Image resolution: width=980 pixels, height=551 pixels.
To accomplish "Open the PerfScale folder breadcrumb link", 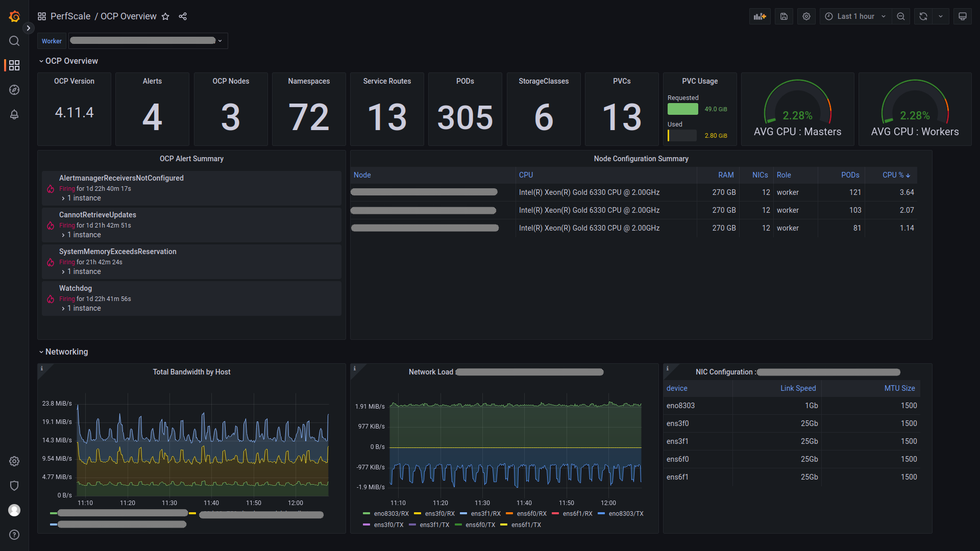I will click(x=70, y=16).
